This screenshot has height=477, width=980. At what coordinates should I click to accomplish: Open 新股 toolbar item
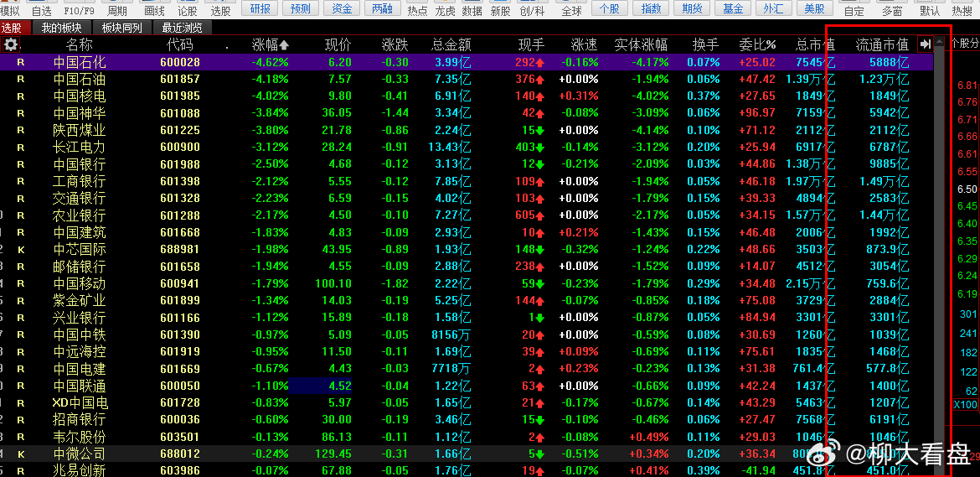tap(500, 11)
